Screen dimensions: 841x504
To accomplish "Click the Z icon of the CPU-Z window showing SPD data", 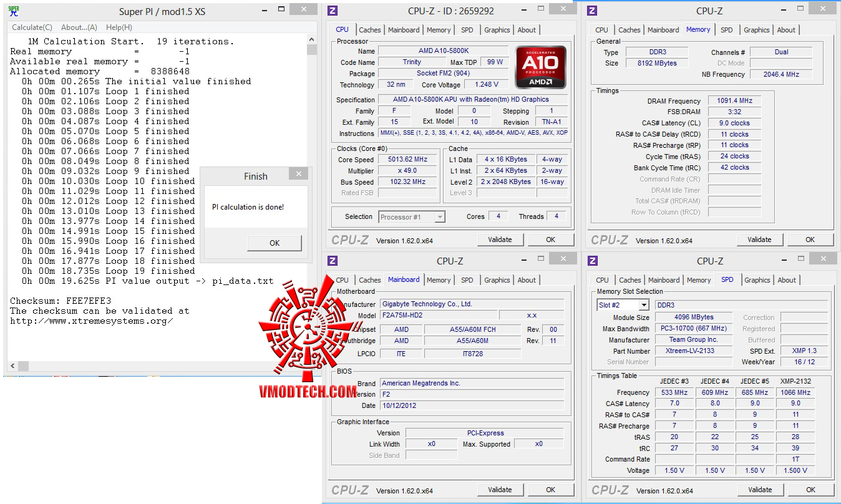I will click(593, 261).
